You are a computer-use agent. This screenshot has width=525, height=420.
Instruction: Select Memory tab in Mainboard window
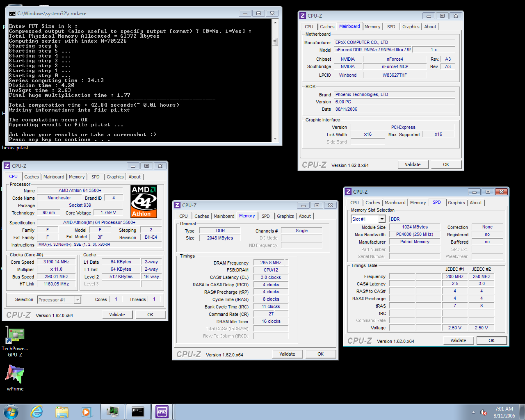pos(372,27)
